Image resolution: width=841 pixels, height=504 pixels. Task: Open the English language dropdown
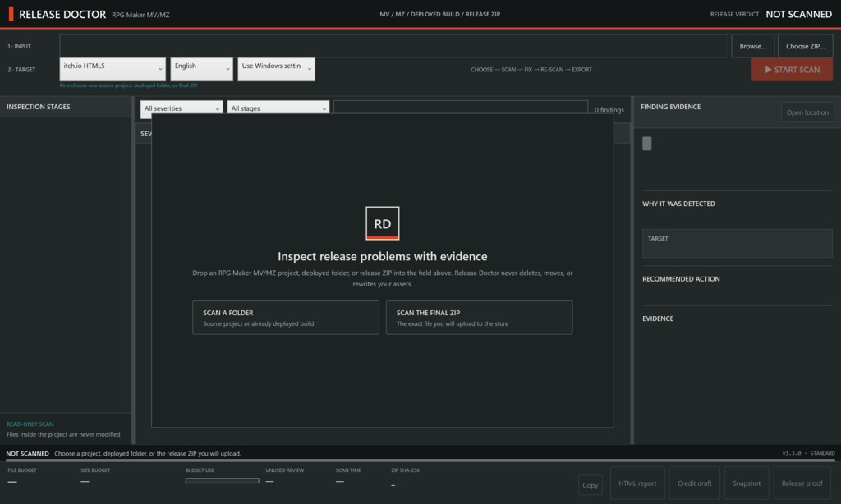(202, 69)
